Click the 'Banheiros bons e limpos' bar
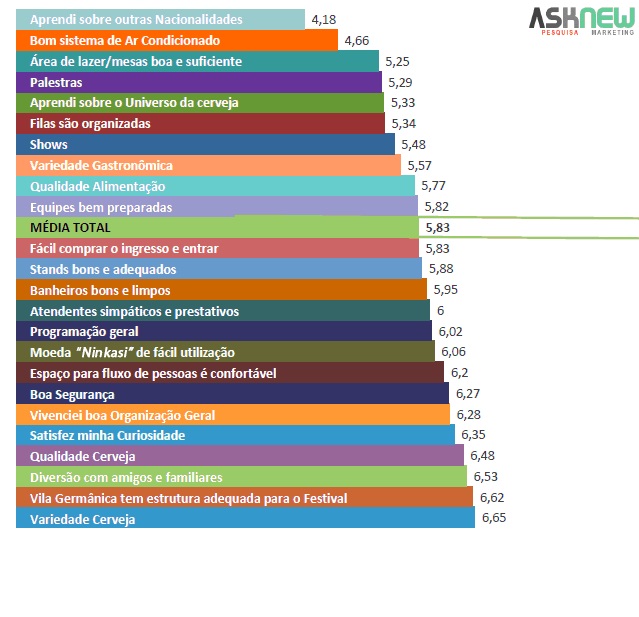Screen dimensions: 639x617 point(222,290)
